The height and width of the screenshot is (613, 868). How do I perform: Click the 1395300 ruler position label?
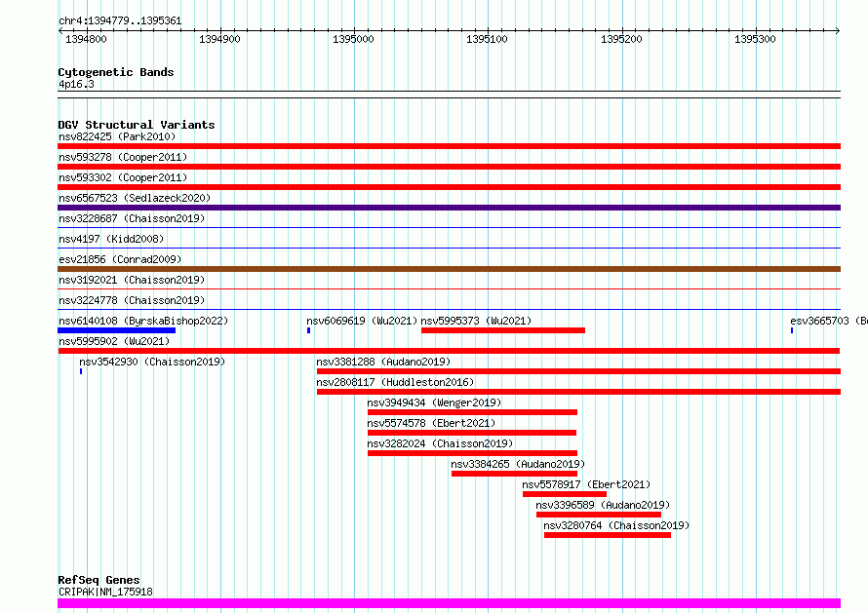[755, 39]
